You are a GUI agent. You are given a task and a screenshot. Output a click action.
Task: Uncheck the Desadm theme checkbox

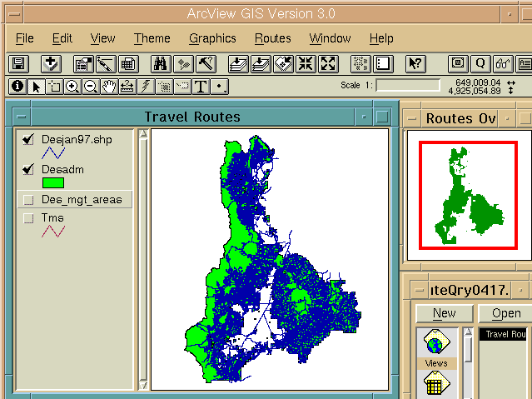click(28, 169)
